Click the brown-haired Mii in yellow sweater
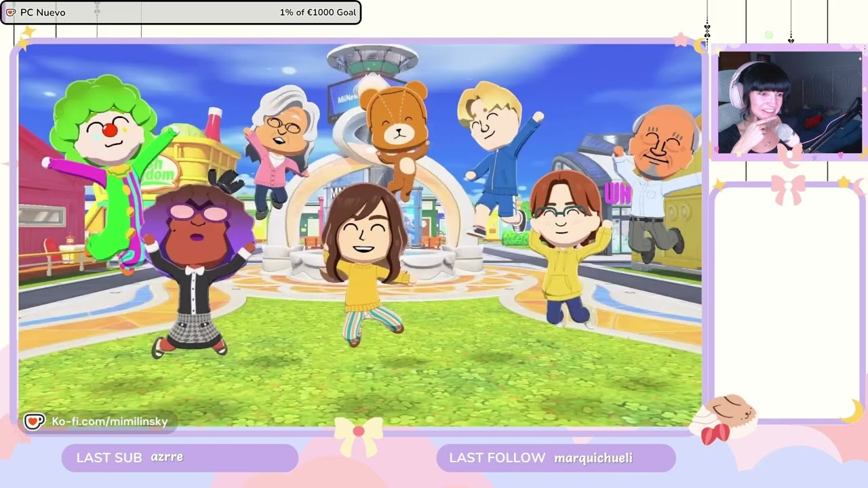868x488 pixels. coord(366,264)
